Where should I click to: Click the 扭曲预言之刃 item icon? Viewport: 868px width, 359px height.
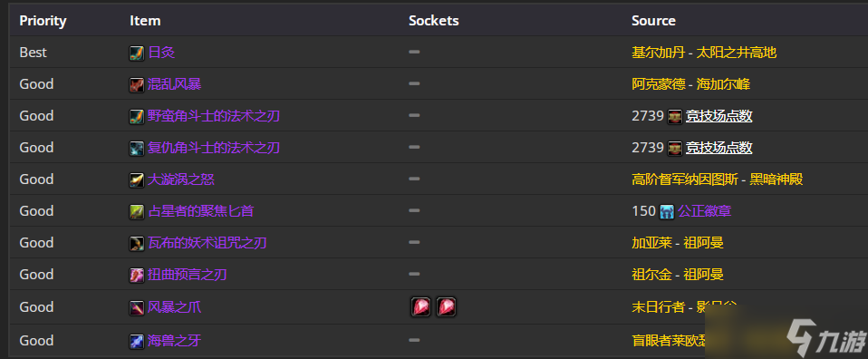[137, 274]
